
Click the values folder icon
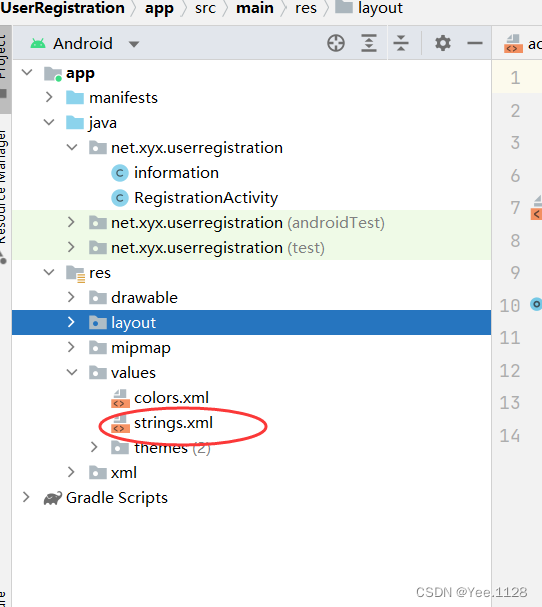click(98, 372)
